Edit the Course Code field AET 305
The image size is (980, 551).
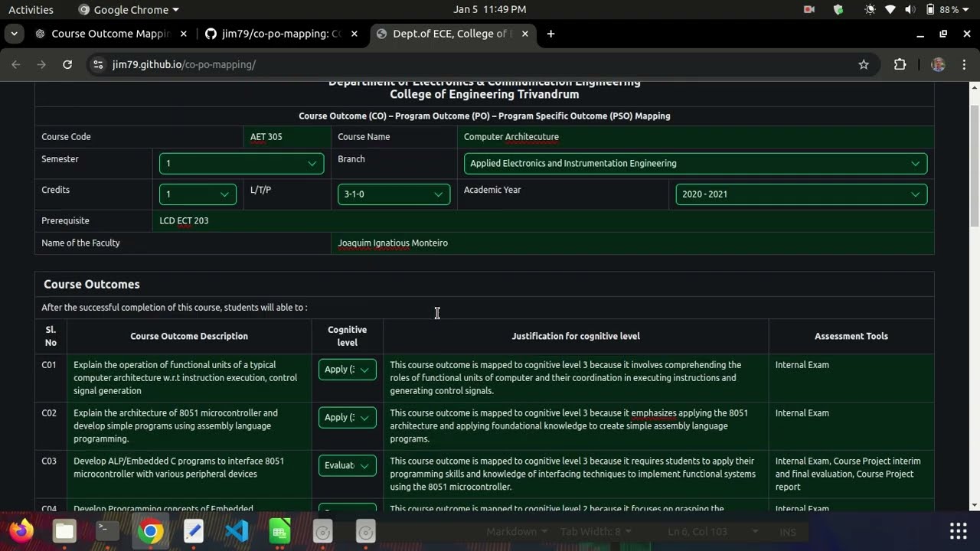287,137
